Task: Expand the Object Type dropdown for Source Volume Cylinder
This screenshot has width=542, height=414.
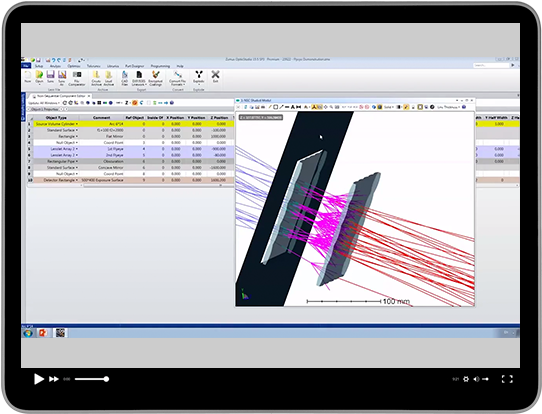Action: (77, 124)
